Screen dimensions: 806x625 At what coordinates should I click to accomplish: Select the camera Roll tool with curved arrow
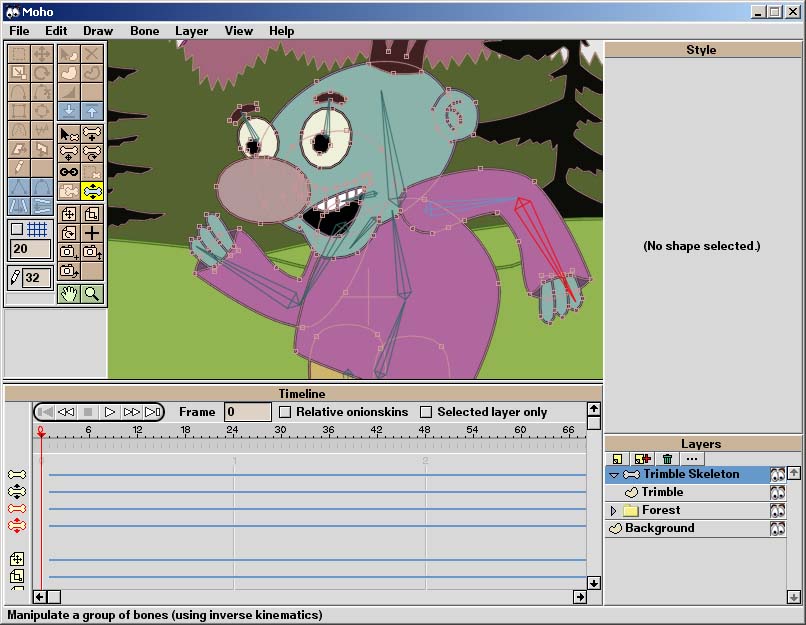[69, 270]
